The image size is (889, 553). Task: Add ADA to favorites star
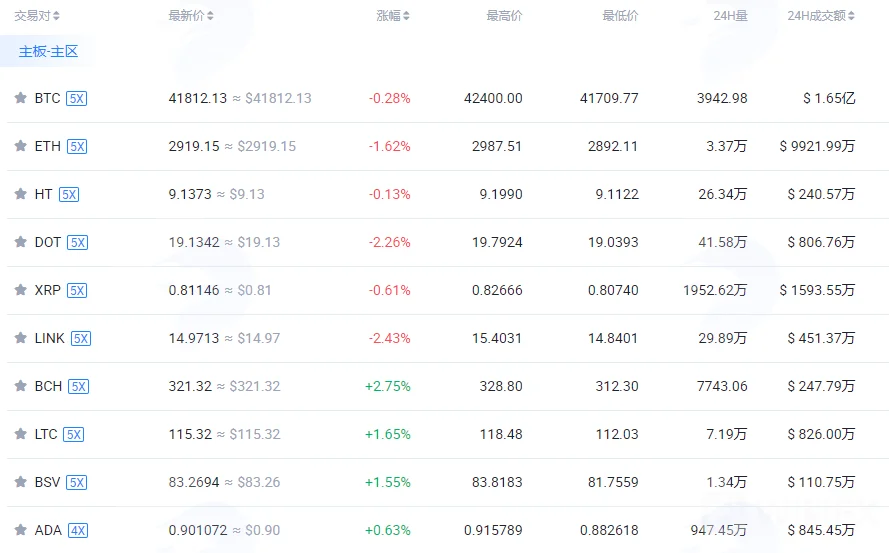[x=20, y=530]
